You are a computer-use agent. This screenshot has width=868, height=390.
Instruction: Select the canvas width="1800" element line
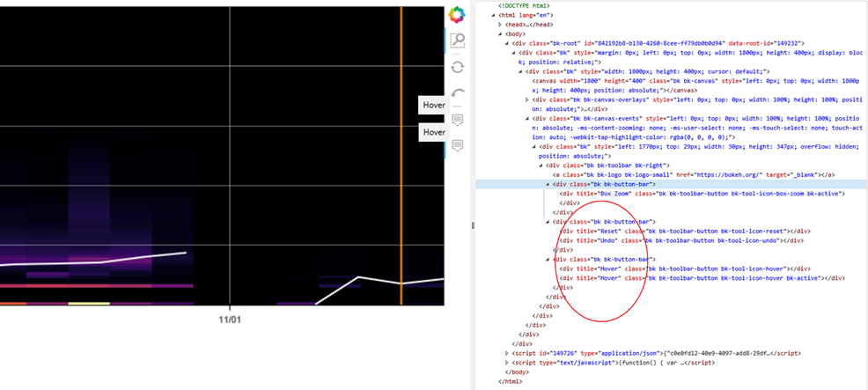pos(695,85)
